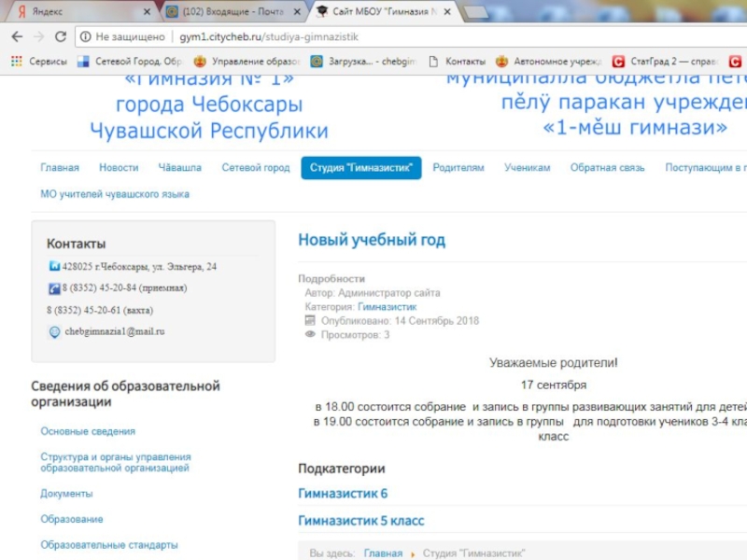This screenshot has height=560, width=747.
Task: Click the forward navigation arrow
Action: pyautogui.click(x=38, y=36)
